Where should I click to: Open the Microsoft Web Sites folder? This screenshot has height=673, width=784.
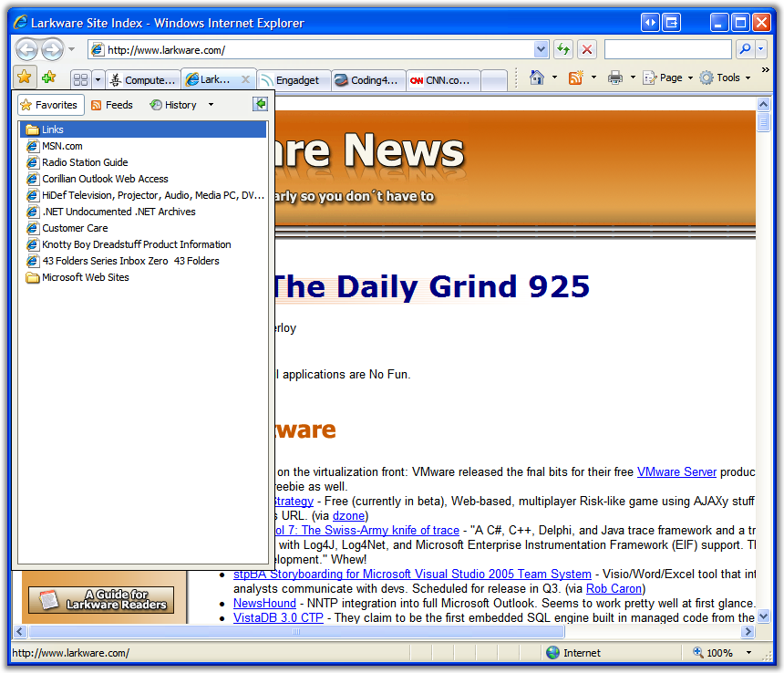click(x=143, y=277)
